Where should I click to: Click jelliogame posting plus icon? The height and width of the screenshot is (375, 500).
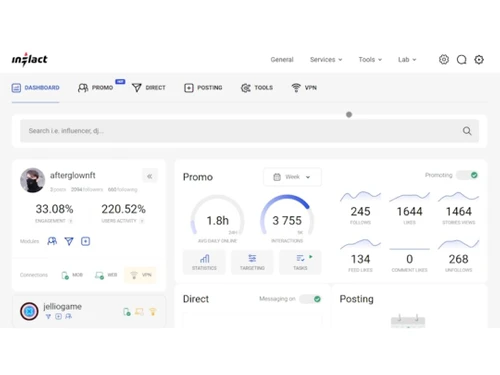(58, 316)
